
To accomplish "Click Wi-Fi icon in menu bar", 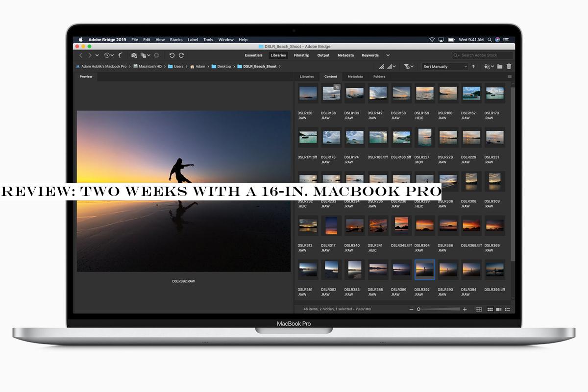I will pos(432,40).
